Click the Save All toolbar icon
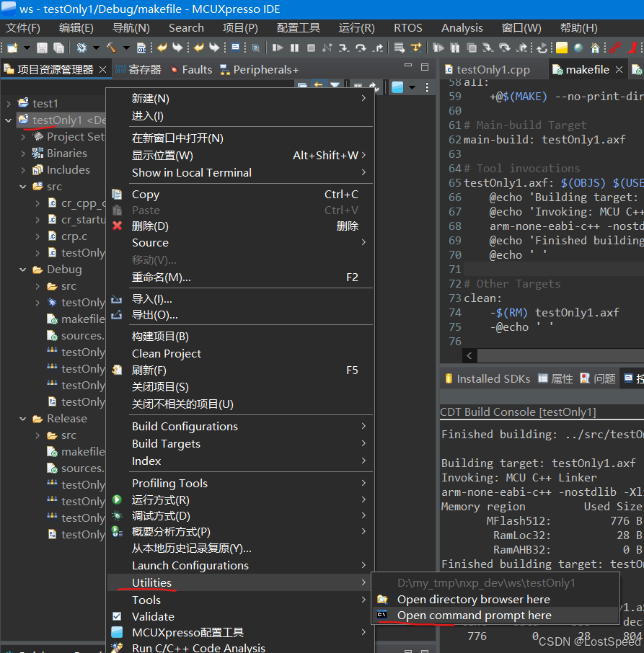The width and height of the screenshot is (644, 653). coord(58,48)
